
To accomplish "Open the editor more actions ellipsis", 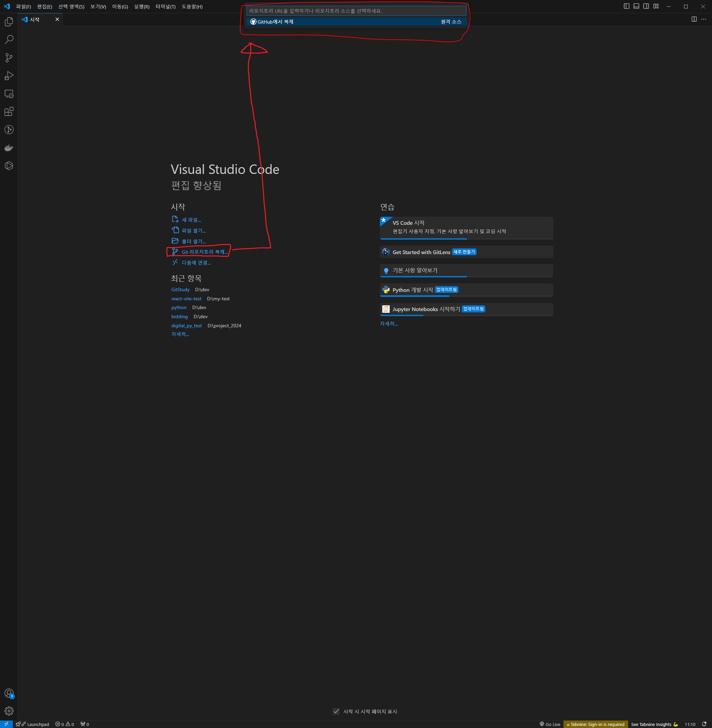I will (704, 19).
